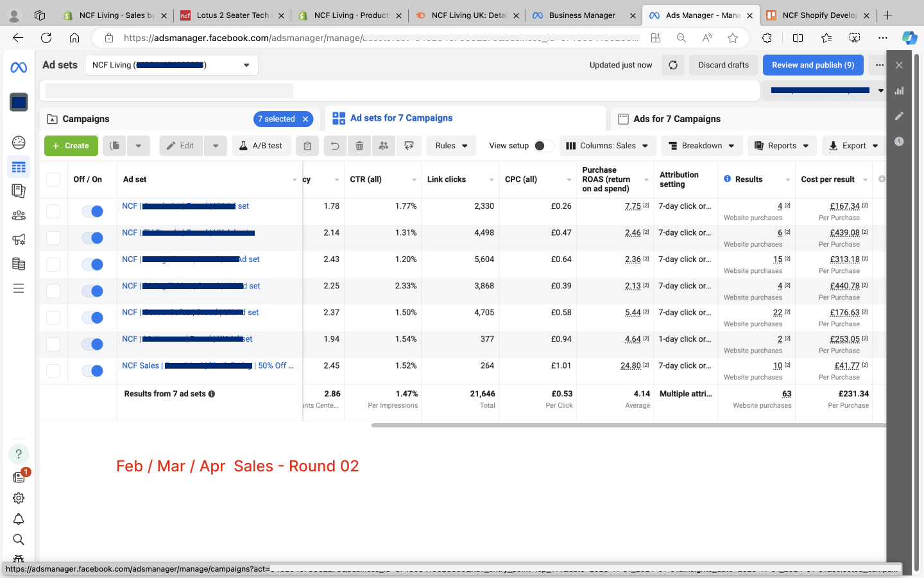Expand Edit options dropdown arrow
The width and height of the screenshot is (924, 578).
click(x=216, y=146)
